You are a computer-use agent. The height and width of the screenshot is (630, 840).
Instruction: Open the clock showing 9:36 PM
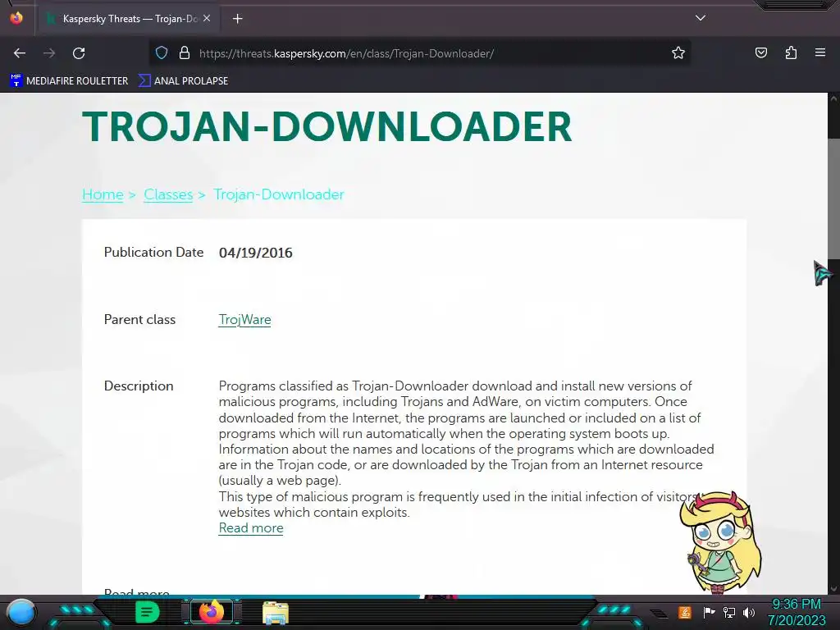(797, 612)
